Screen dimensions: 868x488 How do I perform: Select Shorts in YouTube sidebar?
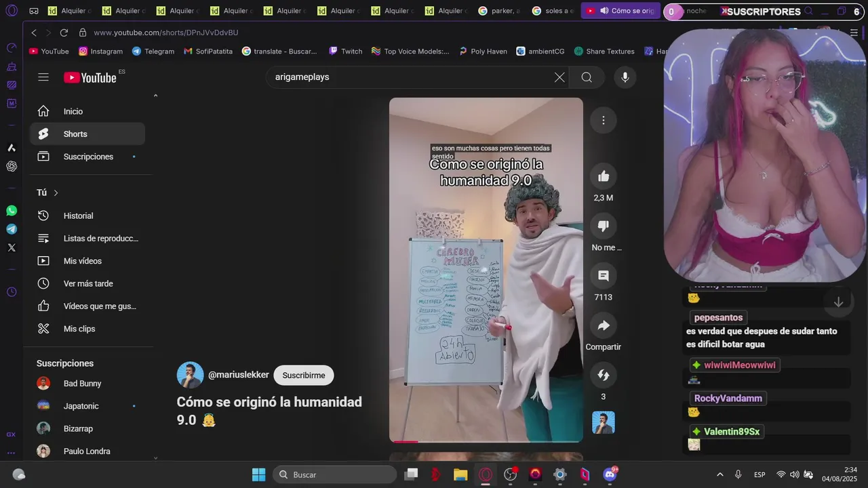(x=87, y=134)
